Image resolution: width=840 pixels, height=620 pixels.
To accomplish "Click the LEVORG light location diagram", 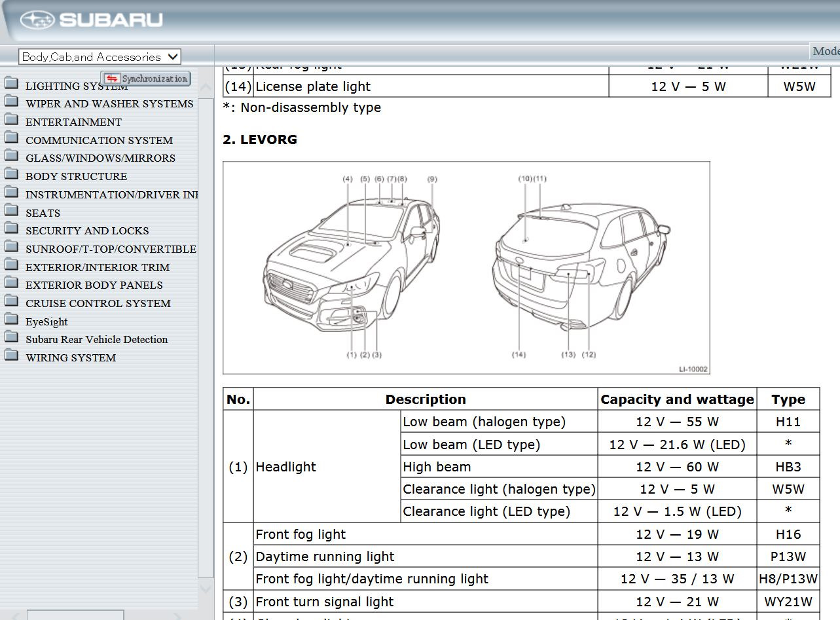I will (466, 268).
